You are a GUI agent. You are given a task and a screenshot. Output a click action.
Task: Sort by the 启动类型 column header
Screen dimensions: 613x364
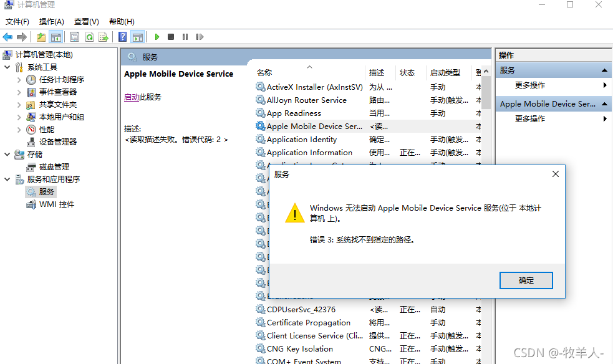tap(448, 73)
